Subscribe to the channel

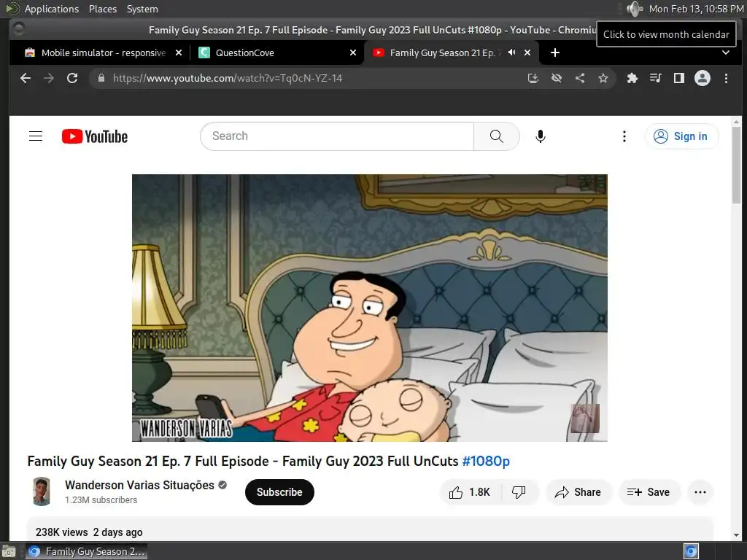[279, 492]
